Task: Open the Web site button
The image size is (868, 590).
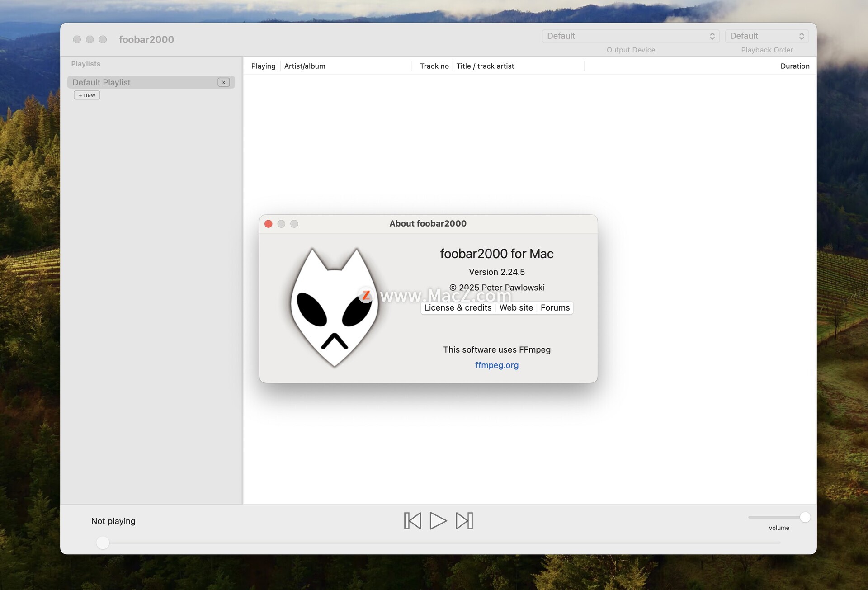Action: (516, 307)
